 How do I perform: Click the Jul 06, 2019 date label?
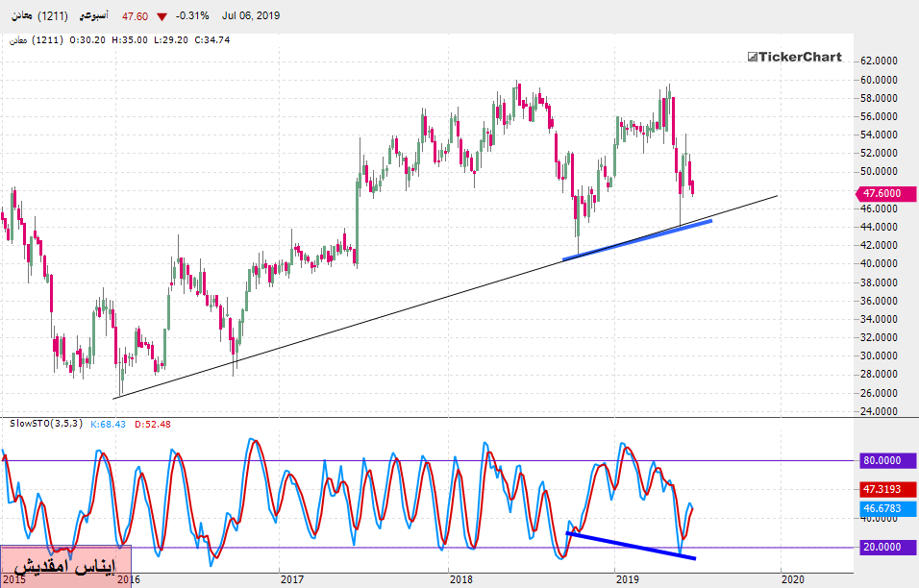248,17
